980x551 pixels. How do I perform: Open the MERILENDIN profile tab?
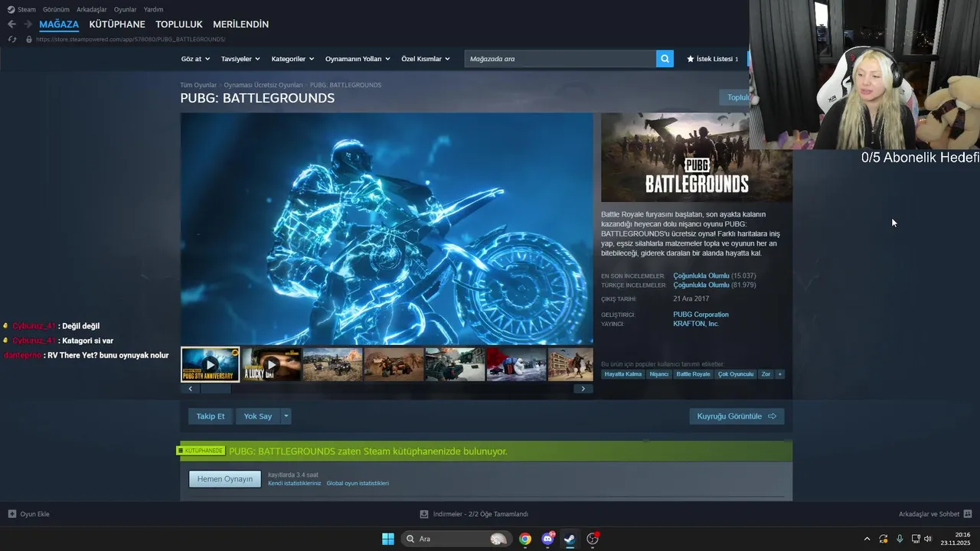pyautogui.click(x=240, y=24)
